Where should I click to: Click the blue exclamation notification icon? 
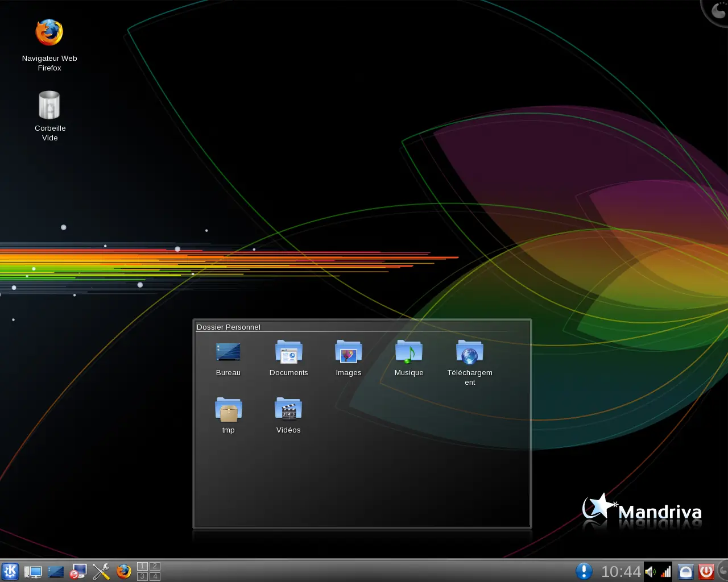click(x=584, y=571)
